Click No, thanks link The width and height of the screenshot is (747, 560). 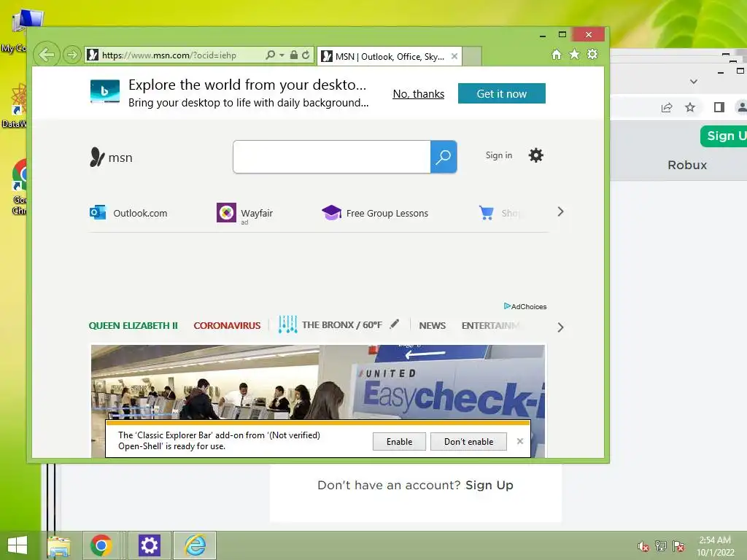418,94
